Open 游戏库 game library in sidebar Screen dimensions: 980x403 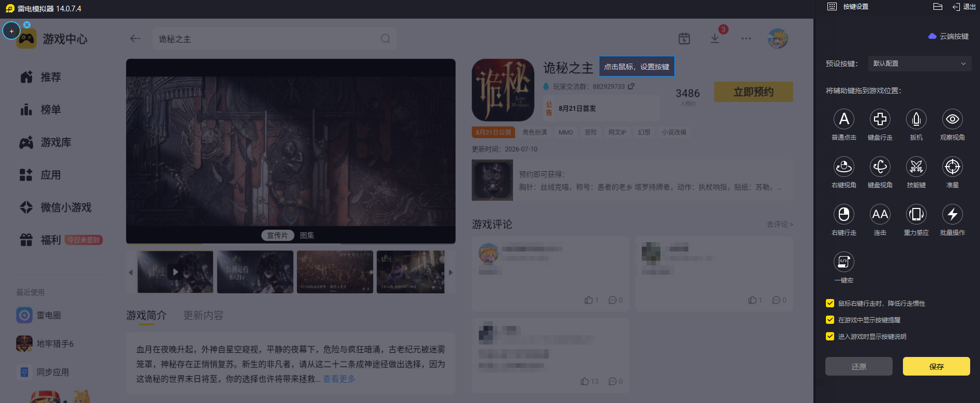46,142
